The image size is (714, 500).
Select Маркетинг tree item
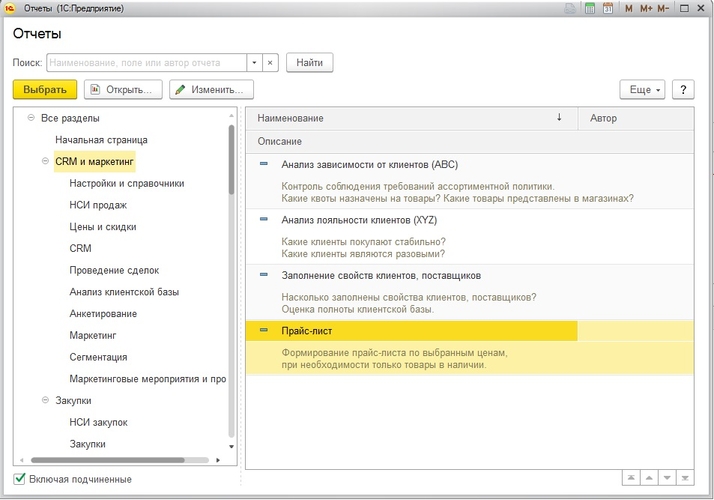tap(92, 336)
